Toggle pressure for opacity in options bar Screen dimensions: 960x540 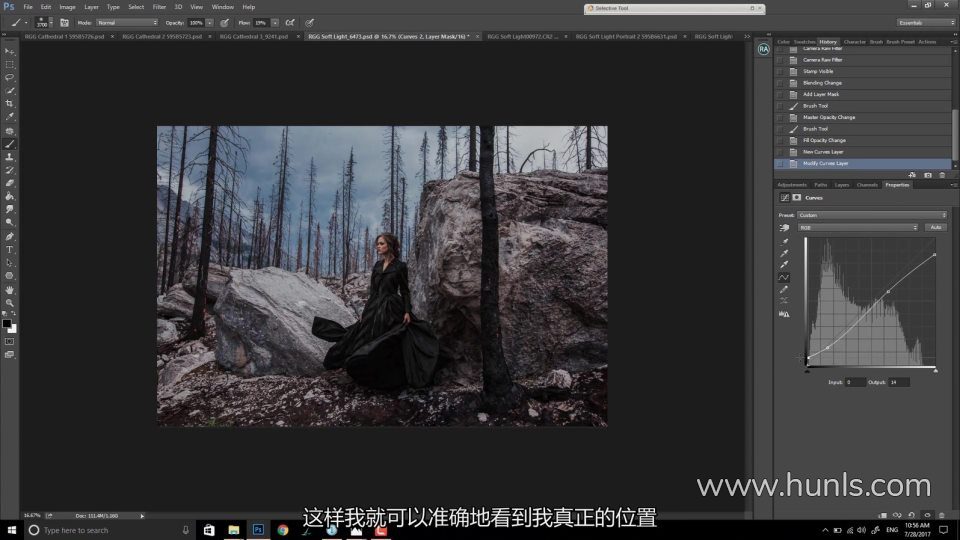click(x=224, y=23)
